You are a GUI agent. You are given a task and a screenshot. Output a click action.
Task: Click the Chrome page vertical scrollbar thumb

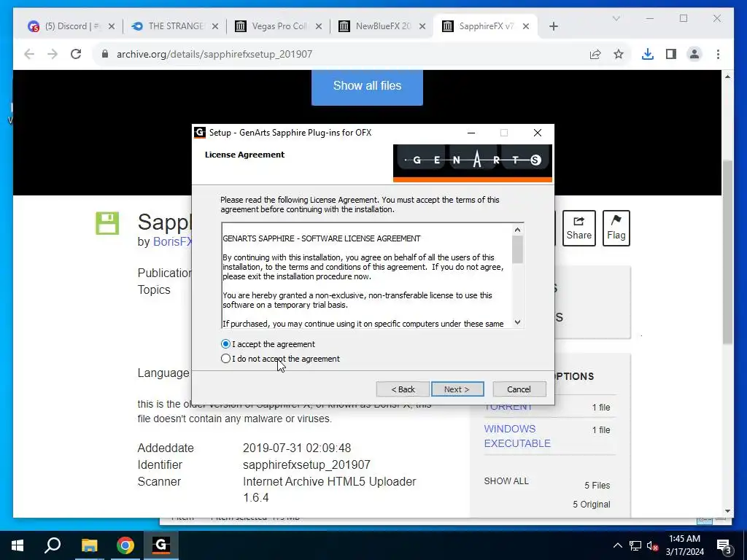[727, 252]
